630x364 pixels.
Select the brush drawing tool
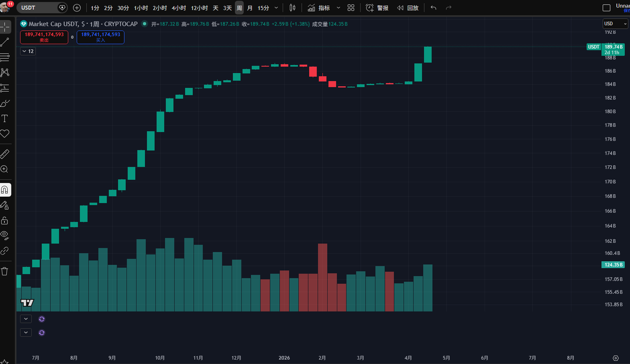5,103
